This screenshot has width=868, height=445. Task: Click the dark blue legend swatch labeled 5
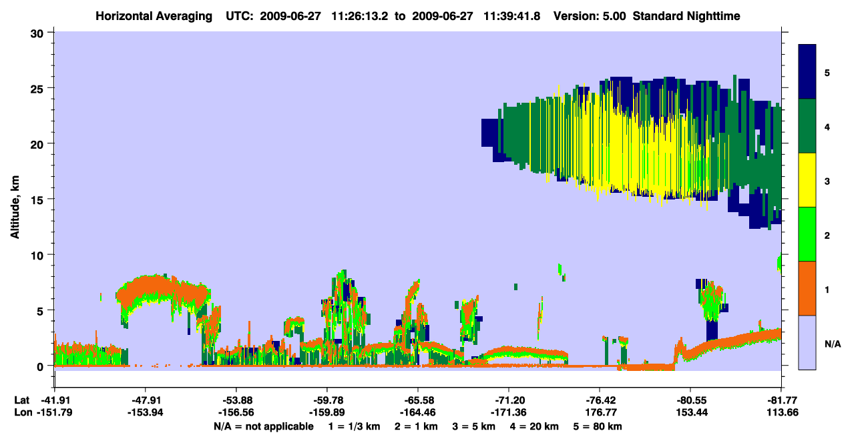[807, 71]
